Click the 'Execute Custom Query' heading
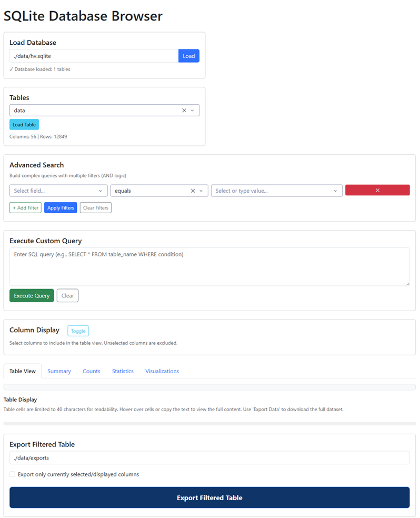 46,241
